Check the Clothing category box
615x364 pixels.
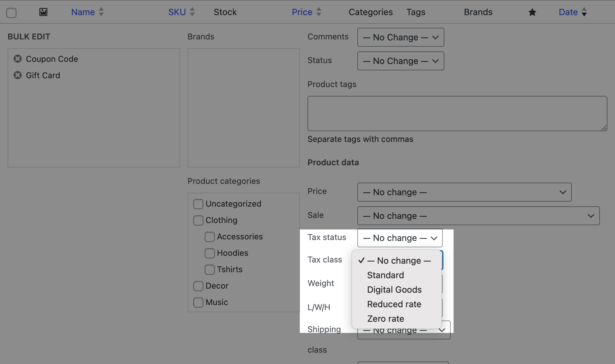[x=198, y=220]
